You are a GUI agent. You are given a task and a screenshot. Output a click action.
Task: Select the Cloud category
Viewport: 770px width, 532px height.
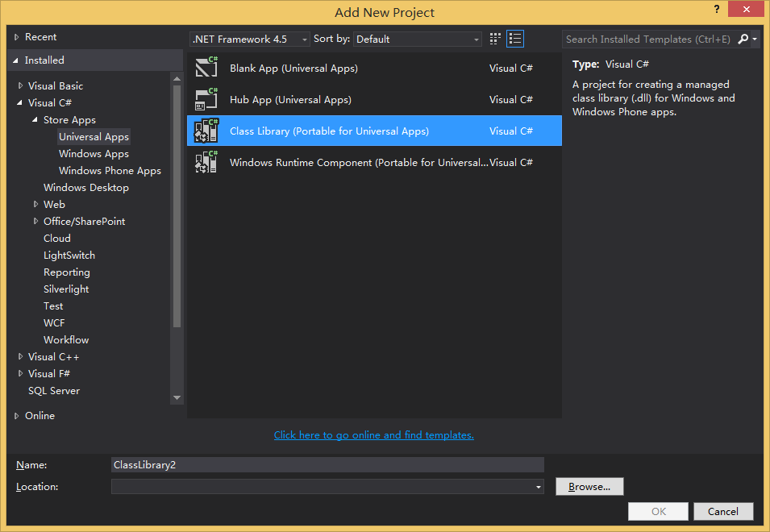pyautogui.click(x=57, y=238)
